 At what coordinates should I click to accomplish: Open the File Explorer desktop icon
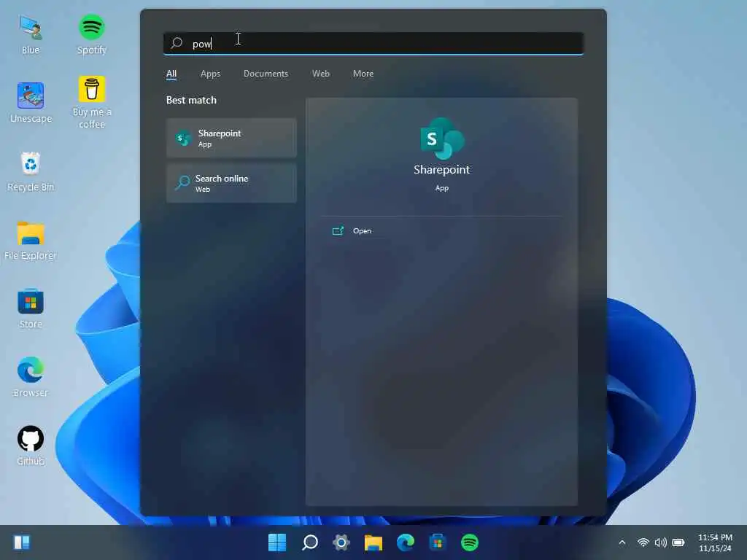(31, 240)
